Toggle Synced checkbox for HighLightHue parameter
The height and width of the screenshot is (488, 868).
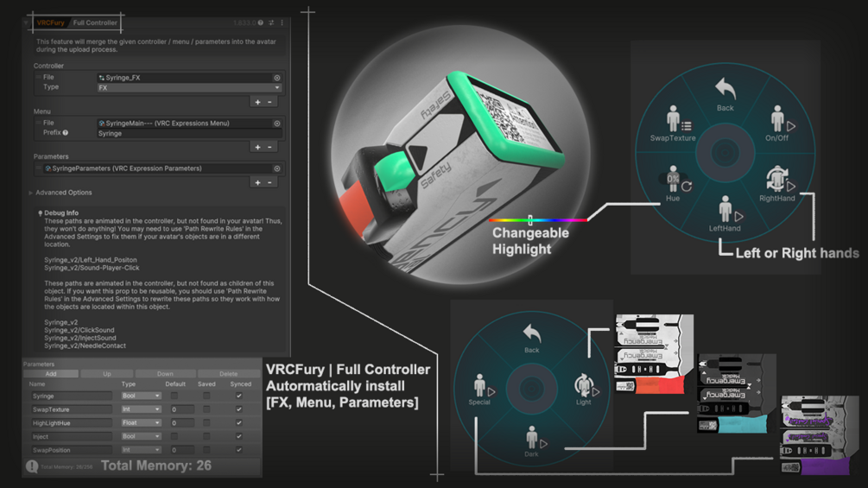tap(239, 422)
